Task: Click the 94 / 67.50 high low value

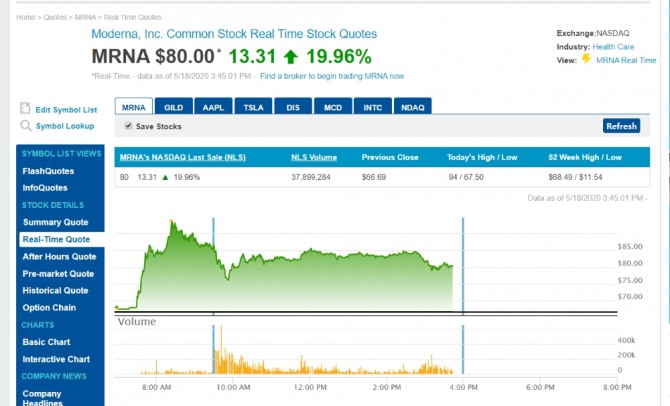Action: pyautogui.click(x=466, y=177)
